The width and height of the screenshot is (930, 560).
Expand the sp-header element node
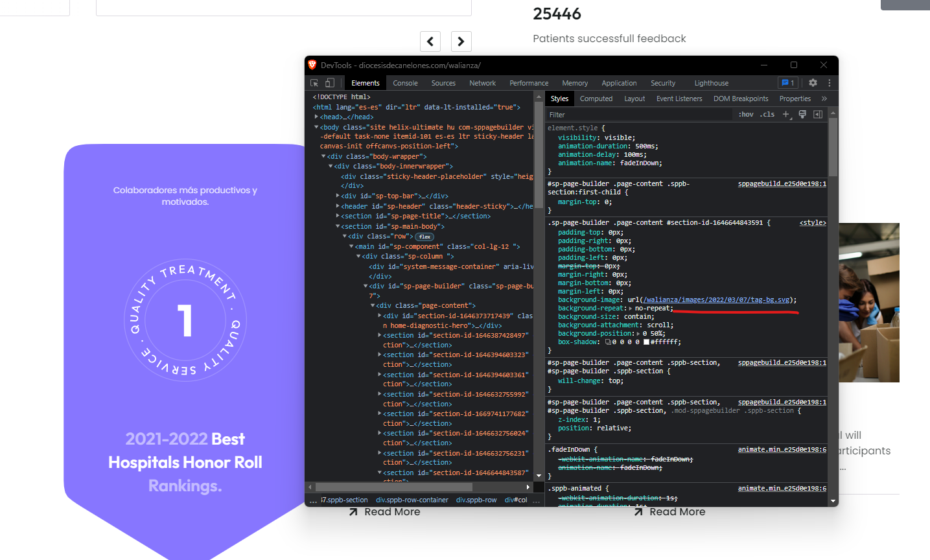[x=338, y=206]
